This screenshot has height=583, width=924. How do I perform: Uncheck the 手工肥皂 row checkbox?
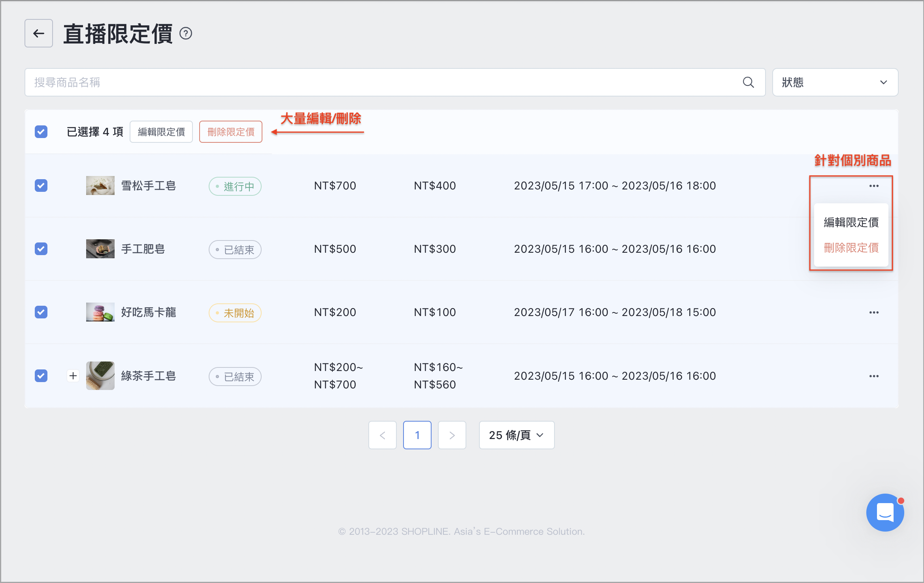[x=41, y=249]
